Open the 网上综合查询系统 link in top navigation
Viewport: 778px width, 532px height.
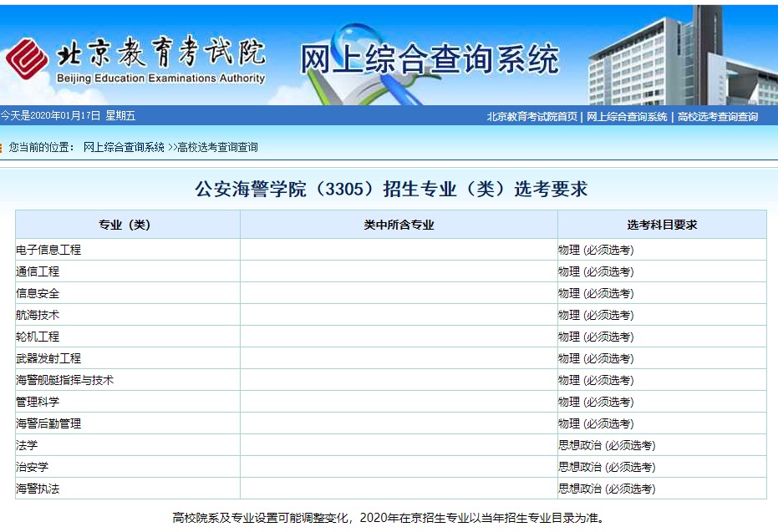(627, 117)
